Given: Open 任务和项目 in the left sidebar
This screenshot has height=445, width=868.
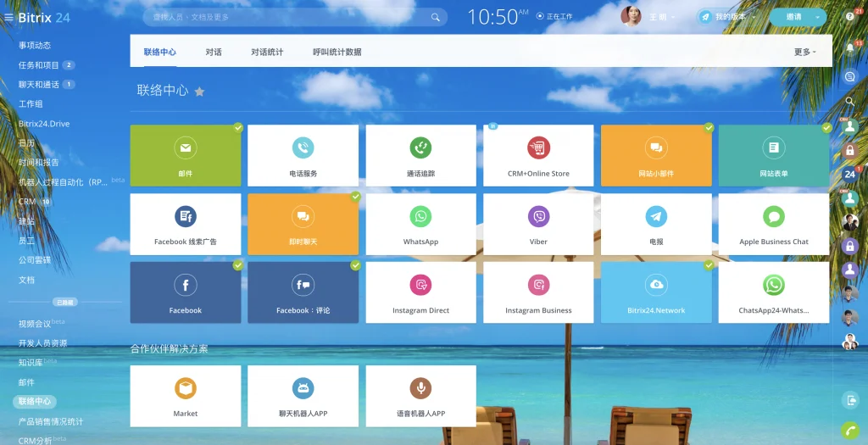Looking at the screenshot, I should coord(39,65).
